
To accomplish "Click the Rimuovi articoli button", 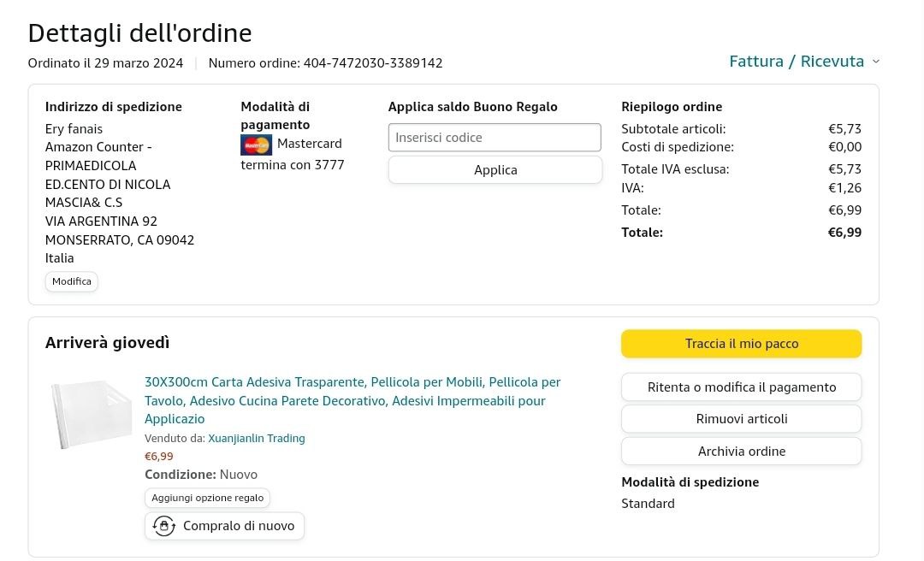I will (x=741, y=419).
